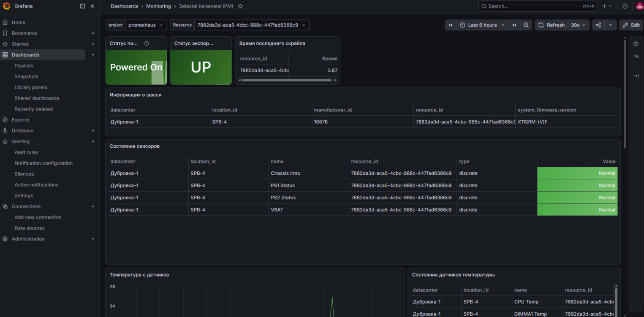Open Data sources link
Screen dimensions: 644x317
(30, 228)
